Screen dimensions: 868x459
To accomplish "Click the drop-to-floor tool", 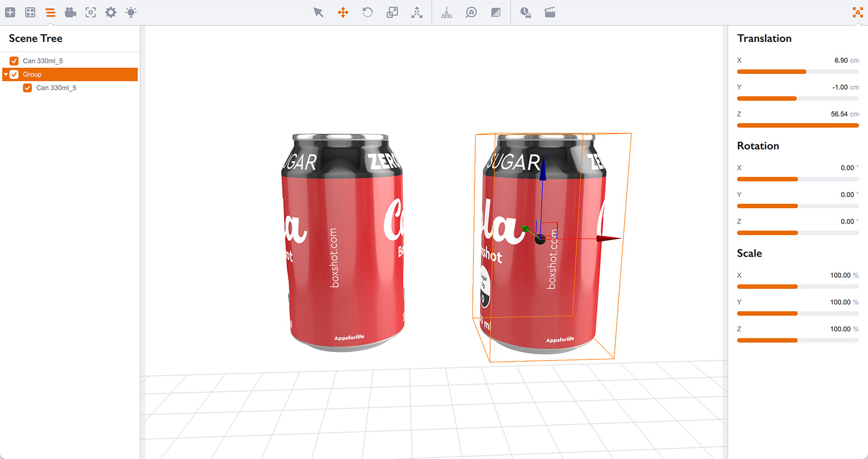I will click(x=447, y=12).
